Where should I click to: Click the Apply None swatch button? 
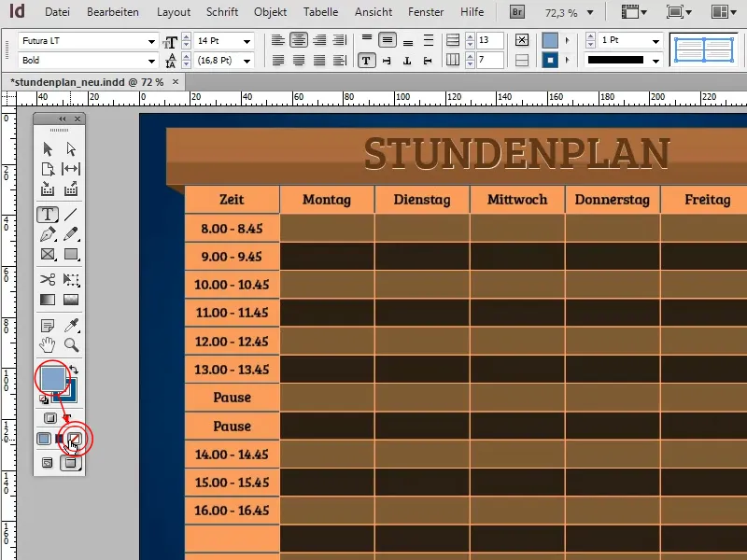point(75,439)
